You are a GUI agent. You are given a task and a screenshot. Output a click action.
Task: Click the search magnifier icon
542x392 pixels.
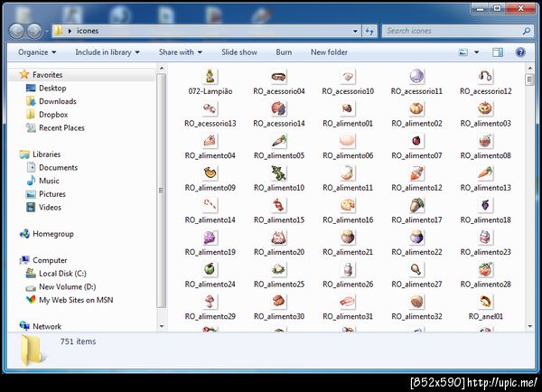pos(527,31)
